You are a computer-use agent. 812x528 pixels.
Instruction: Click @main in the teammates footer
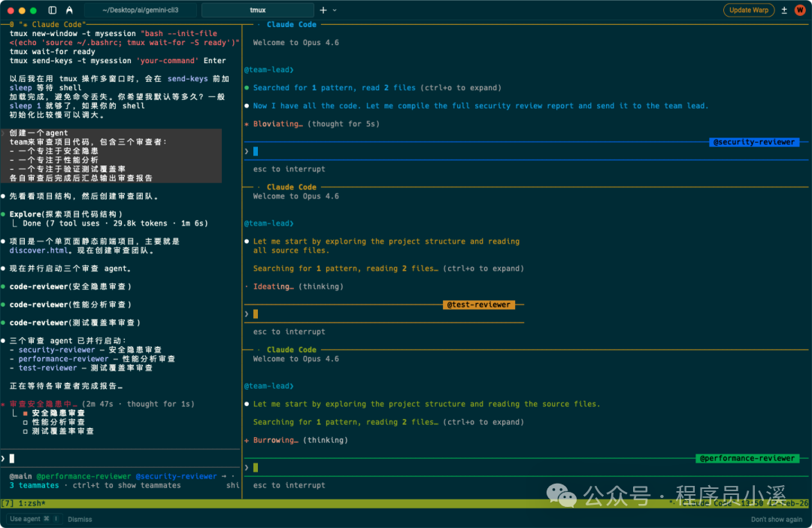(21, 476)
